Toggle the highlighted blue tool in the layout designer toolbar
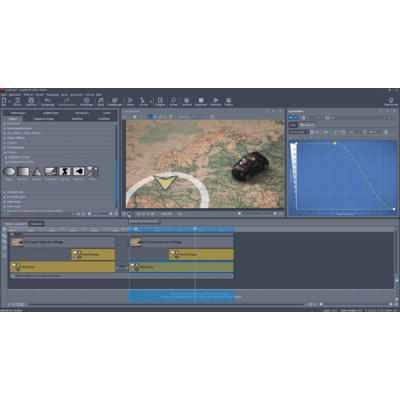Screen dimensions: 400x400 coord(150,117)
